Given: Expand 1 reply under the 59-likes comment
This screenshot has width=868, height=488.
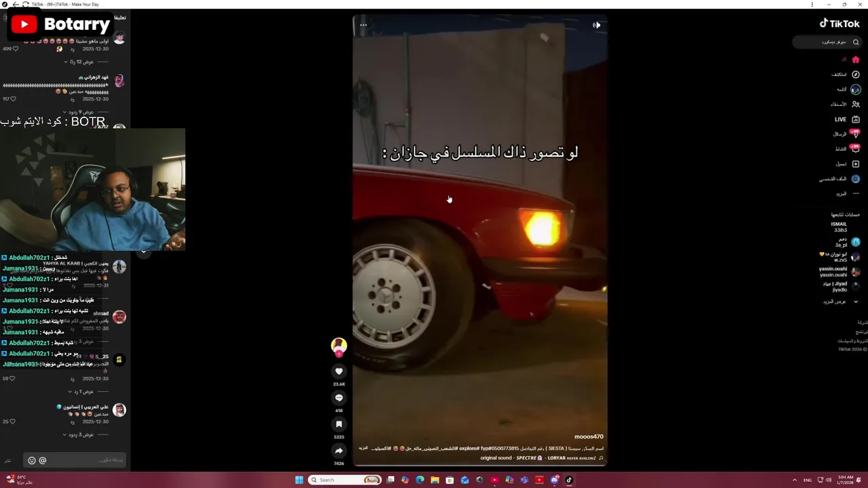Looking at the screenshot, I should 80,392.
